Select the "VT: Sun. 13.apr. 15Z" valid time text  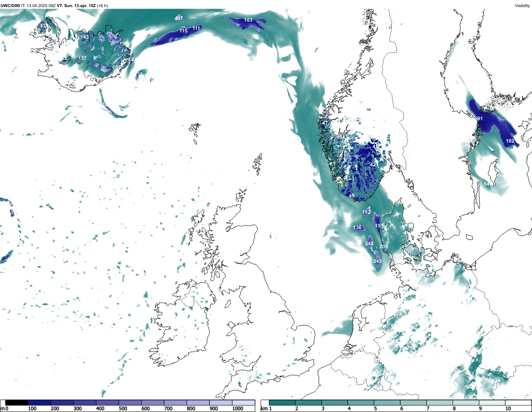coord(76,5)
